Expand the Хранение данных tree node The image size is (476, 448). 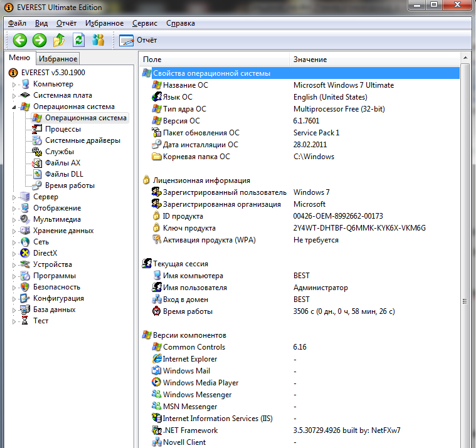click(x=14, y=231)
